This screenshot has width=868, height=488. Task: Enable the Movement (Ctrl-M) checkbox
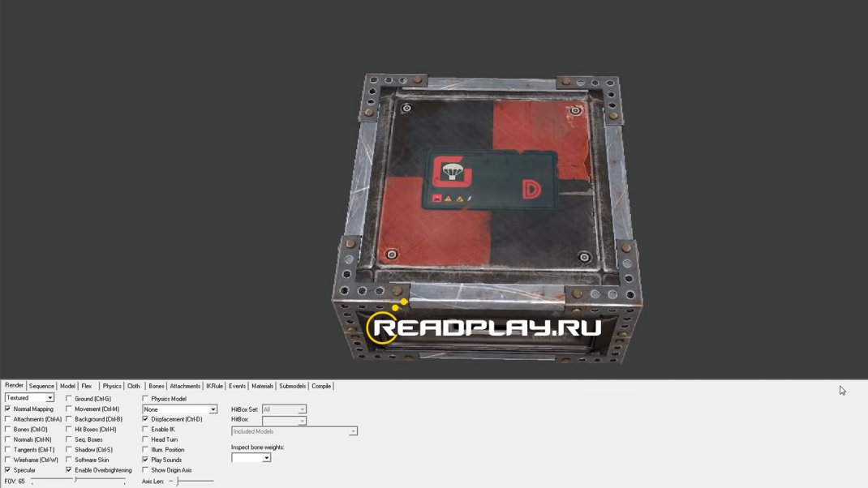coord(69,409)
